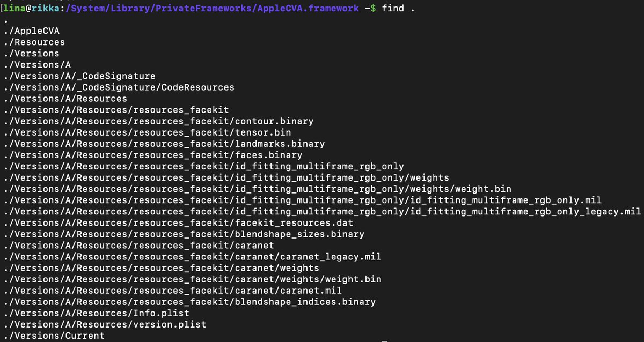The width and height of the screenshot is (644, 342).
Task: Select the './Resources' output line
Action: click(x=34, y=42)
